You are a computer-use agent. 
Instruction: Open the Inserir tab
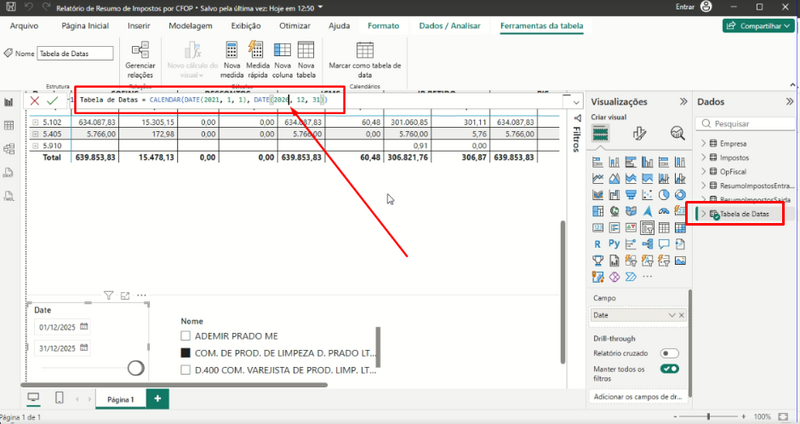click(x=139, y=26)
